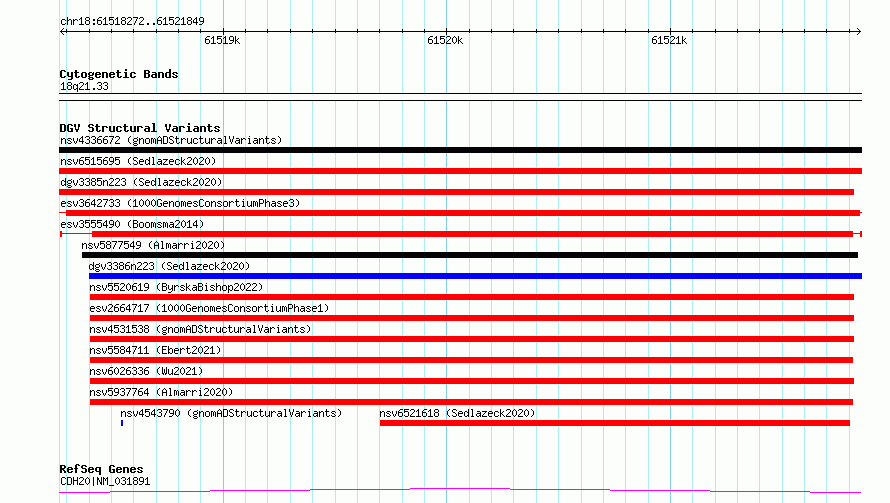This screenshot has height=503, width=890.
Task: Click esv3555490 (Boomsma2014) variant label
Action: click(x=132, y=224)
